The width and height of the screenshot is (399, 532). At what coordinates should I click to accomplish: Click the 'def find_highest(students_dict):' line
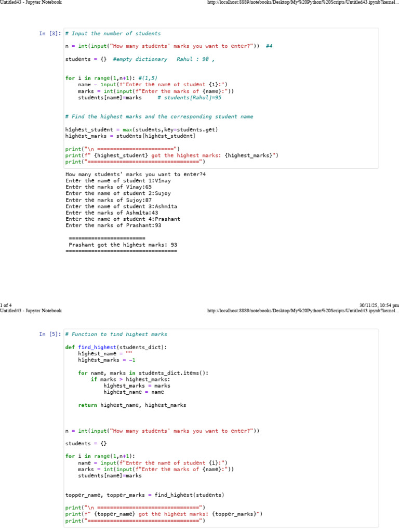pyautogui.click(x=116, y=347)
